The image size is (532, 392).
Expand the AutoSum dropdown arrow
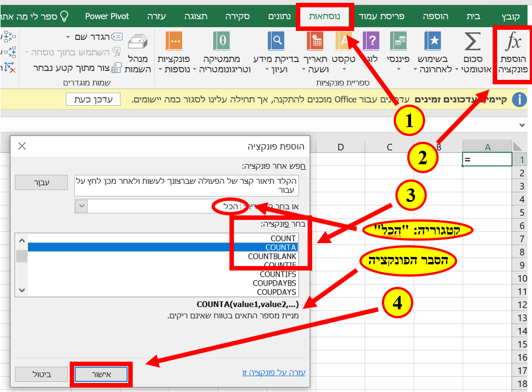pos(457,70)
